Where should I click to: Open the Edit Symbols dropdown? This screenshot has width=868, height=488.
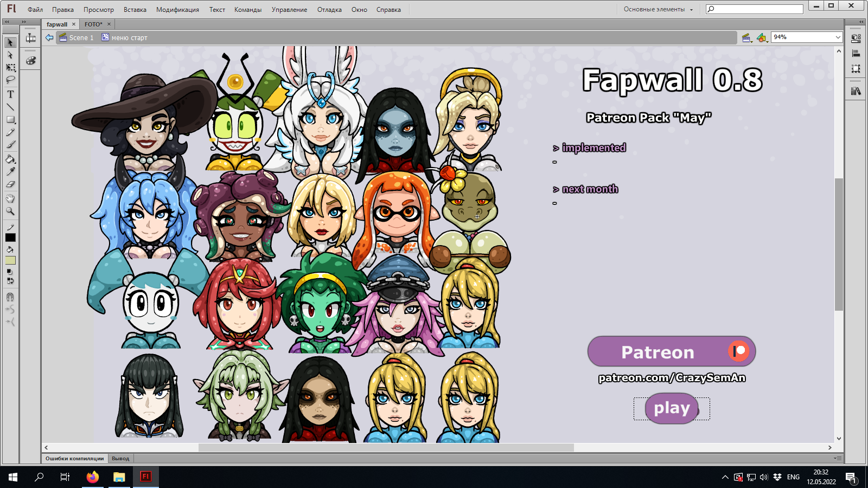point(762,37)
